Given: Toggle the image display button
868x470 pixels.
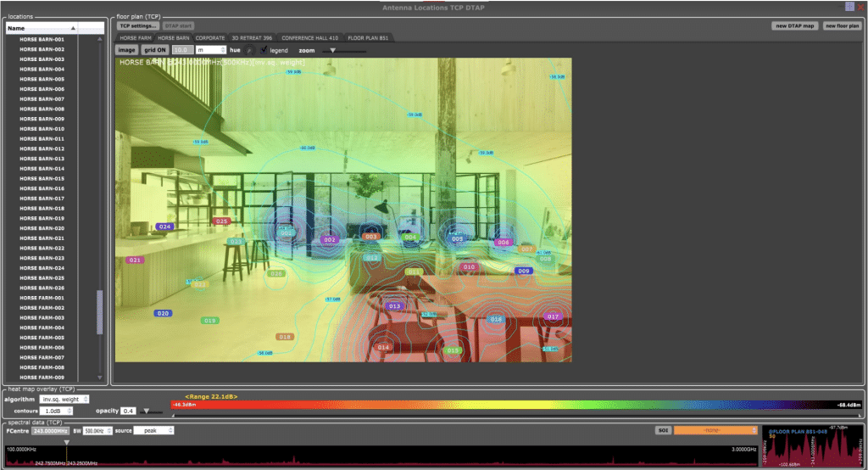Looking at the screenshot, I should click(126, 50).
